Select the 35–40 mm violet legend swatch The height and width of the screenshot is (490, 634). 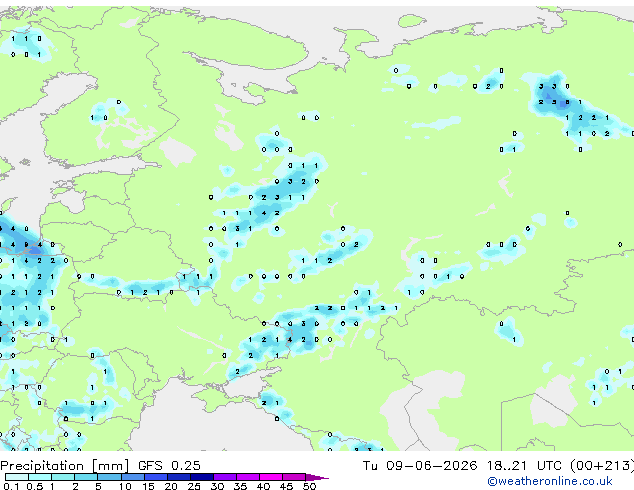point(248,477)
